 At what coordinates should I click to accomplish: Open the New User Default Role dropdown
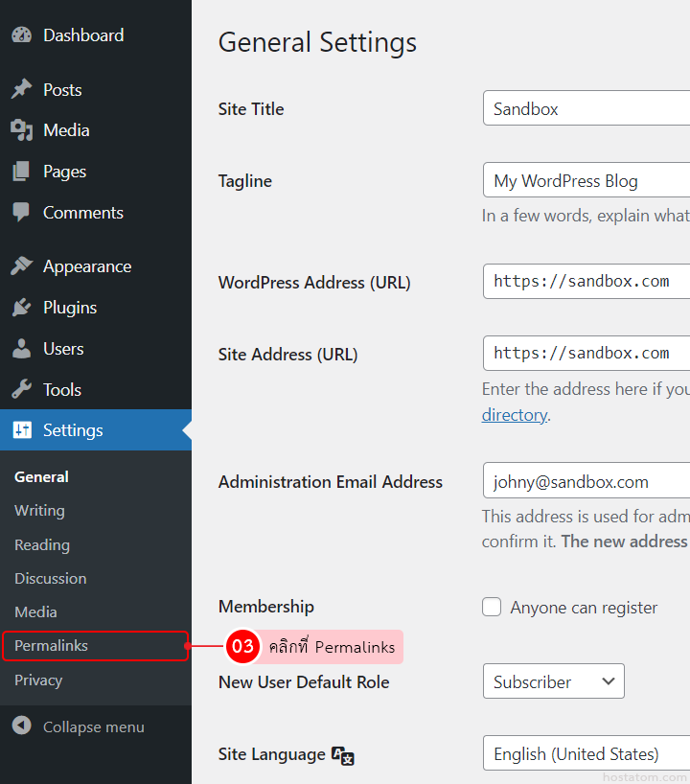point(553,681)
